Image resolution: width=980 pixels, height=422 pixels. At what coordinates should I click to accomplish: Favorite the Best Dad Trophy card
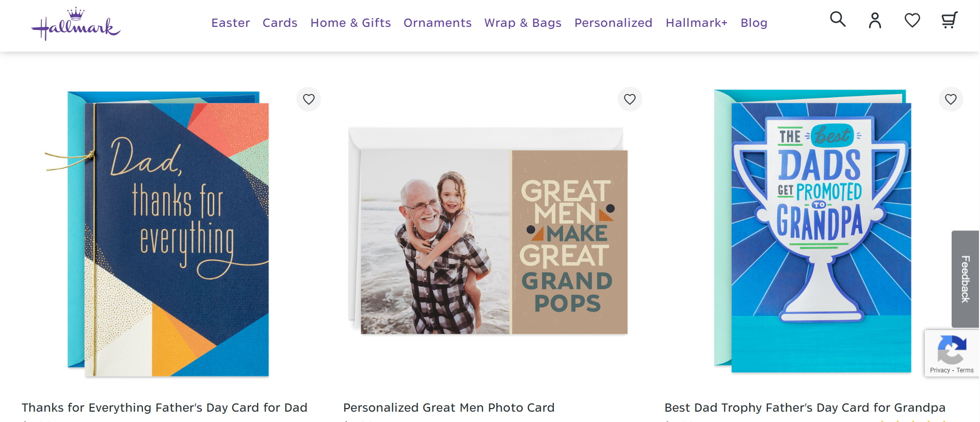951,99
